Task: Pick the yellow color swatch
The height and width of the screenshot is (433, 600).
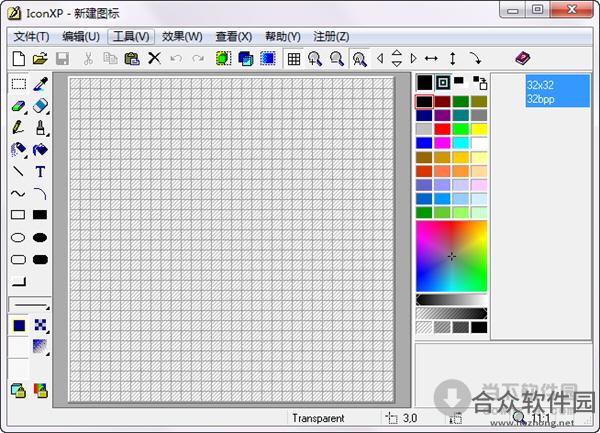Action: pos(479,129)
